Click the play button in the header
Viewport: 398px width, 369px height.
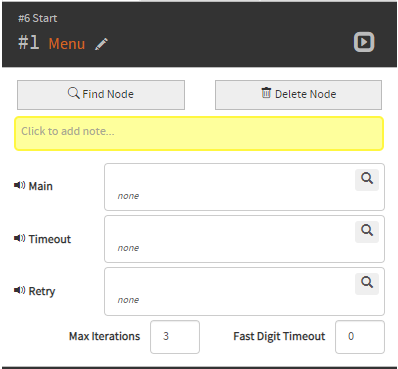[364, 42]
